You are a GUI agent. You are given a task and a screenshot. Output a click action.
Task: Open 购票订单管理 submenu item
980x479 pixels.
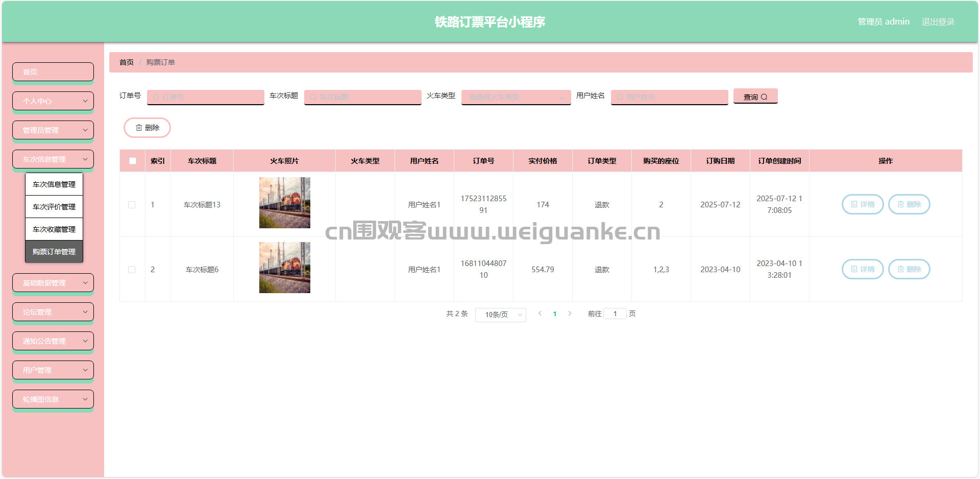coord(54,252)
